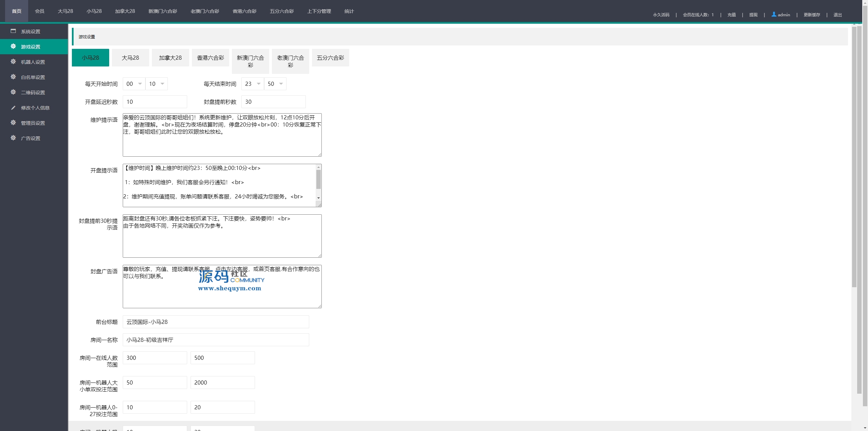Open the start time minute dropdown showing 10
This screenshot has height=431, width=868.
(157, 84)
